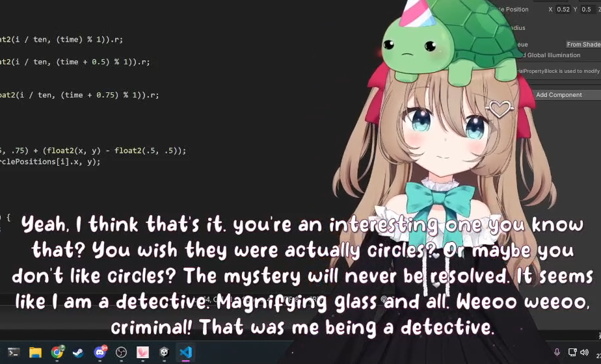The height and width of the screenshot is (364, 601).
Task: Open File Explorer from the taskbar
Action: [35, 352]
